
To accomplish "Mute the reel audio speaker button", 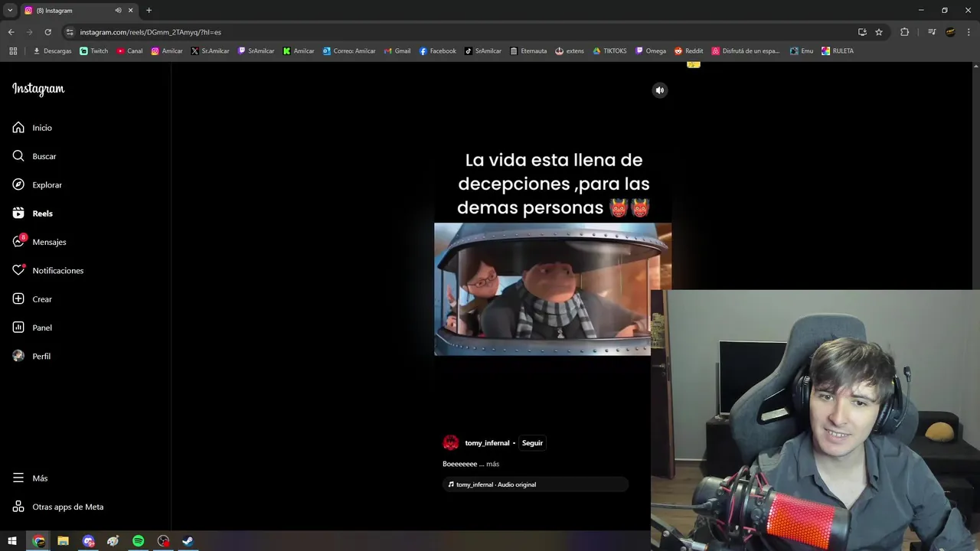I will coord(660,90).
